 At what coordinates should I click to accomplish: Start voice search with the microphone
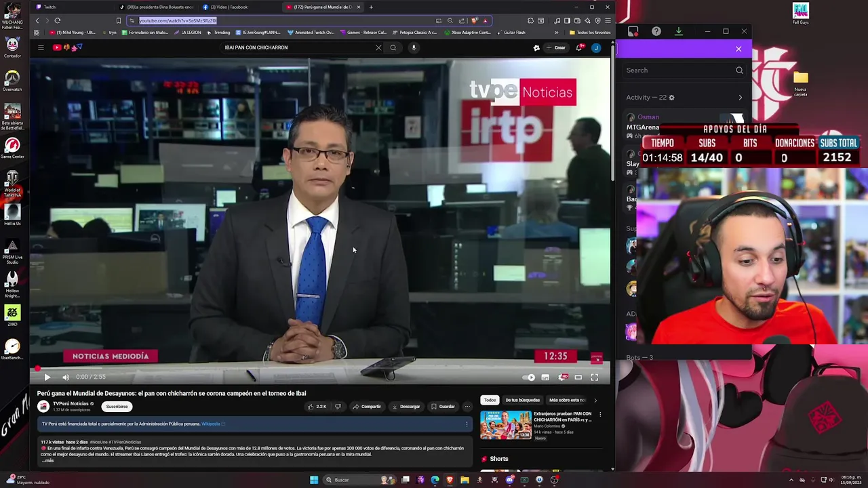pyautogui.click(x=414, y=47)
